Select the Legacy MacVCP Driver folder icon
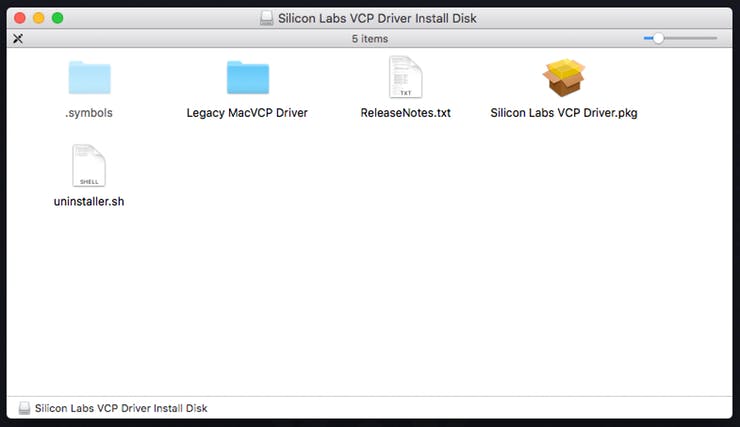 [x=247, y=78]
